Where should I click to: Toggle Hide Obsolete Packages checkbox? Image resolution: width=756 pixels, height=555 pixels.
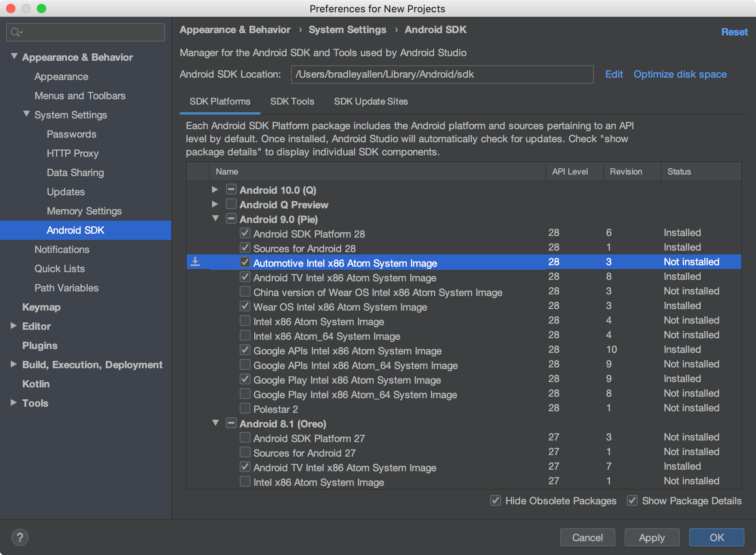(x=496, y=500)
